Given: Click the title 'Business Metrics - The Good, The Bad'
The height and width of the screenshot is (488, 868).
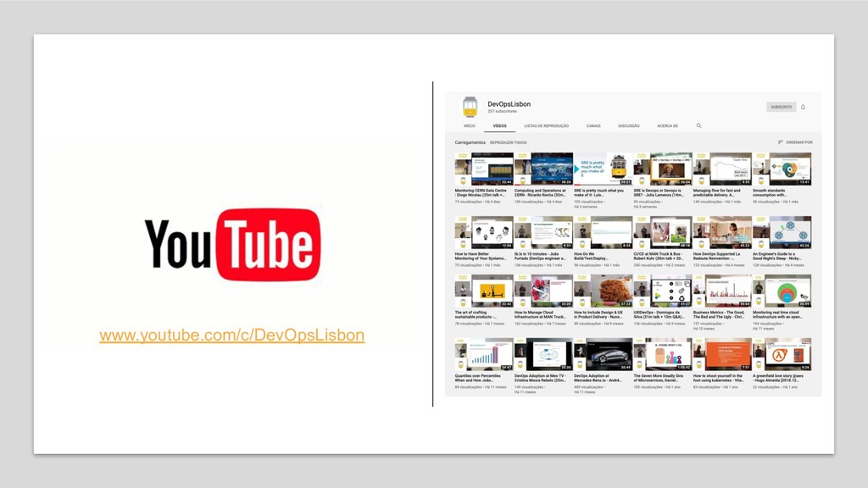Looking at the screenshot, I should click(x=719, y=315).
